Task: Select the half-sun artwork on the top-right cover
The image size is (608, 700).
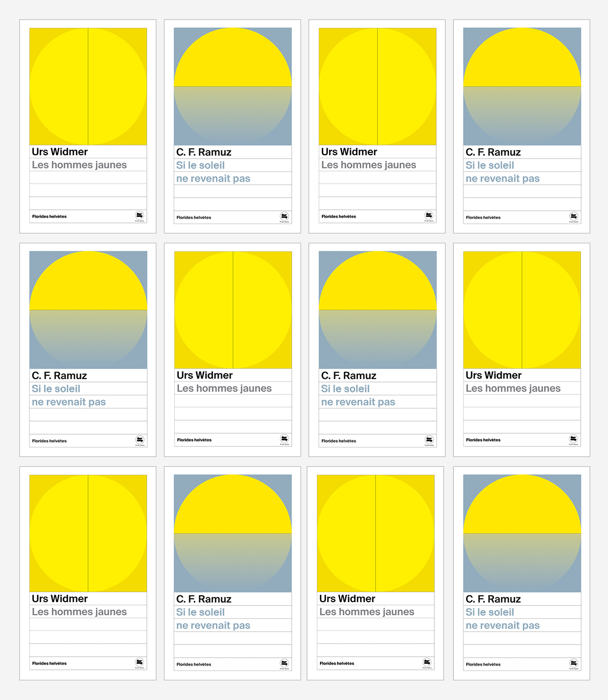Action: tap(522, 87)
